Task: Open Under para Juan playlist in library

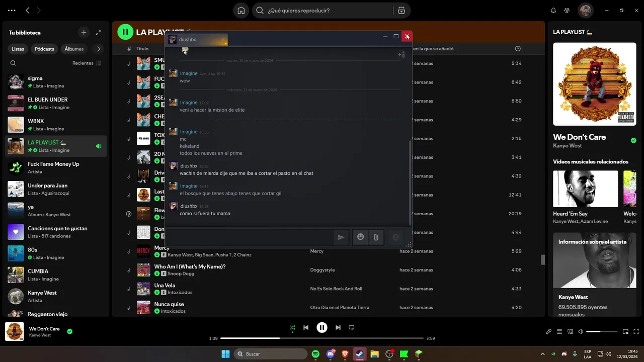Action: pyautogui.click(x=56, y=189)
